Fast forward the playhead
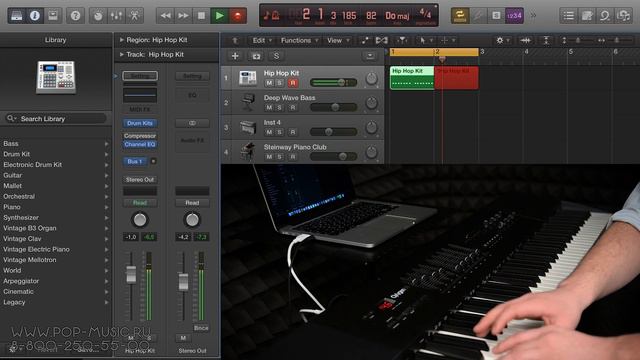 point(183,16)
